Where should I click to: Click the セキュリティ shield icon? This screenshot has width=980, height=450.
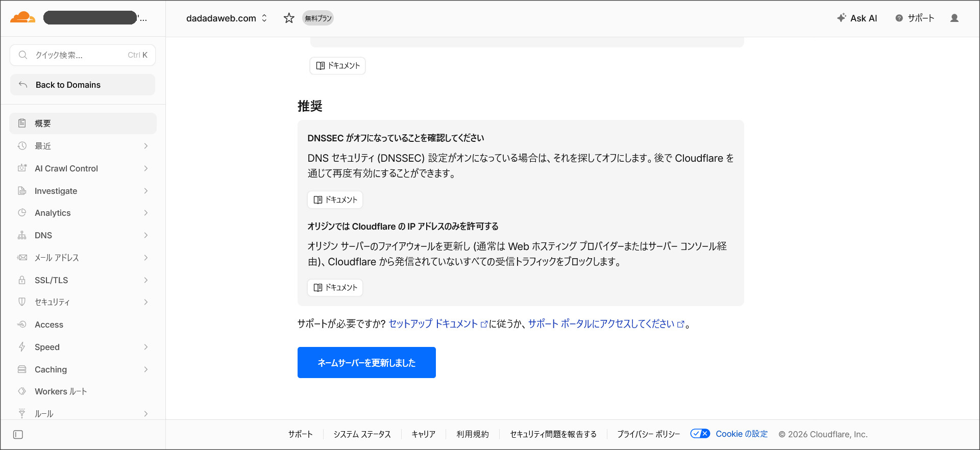tap(22, 302)
